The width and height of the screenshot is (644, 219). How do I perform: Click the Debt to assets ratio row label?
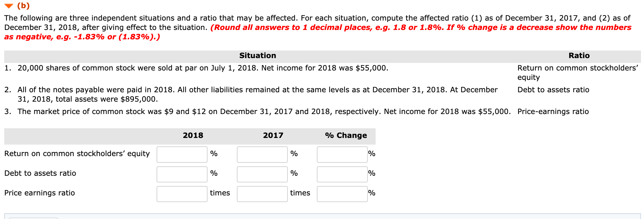click(x=40, y=173)
